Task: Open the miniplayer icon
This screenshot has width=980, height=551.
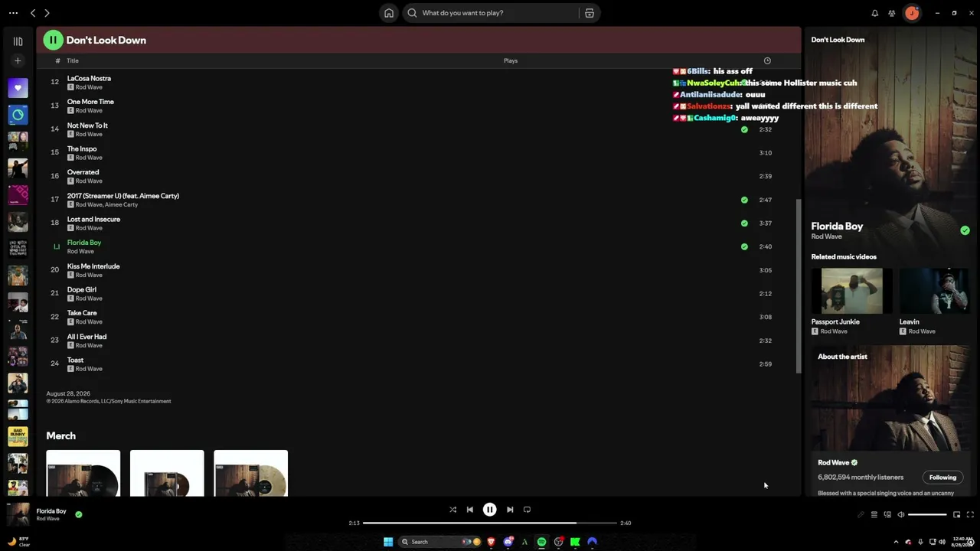Action: pos(956,515)
